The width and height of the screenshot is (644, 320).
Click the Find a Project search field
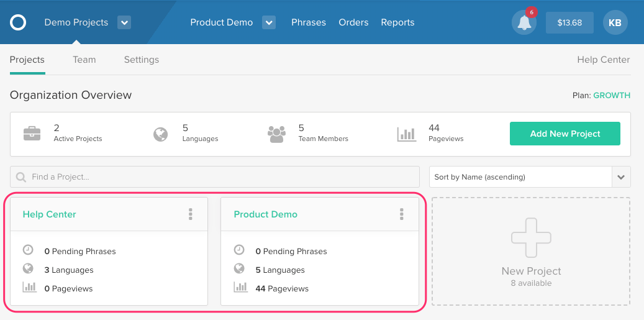click(215, 177)
